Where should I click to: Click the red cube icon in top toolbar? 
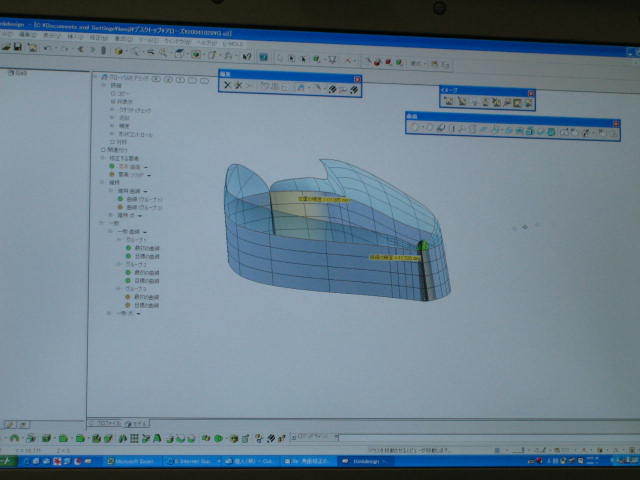click(x=388, y=62)
